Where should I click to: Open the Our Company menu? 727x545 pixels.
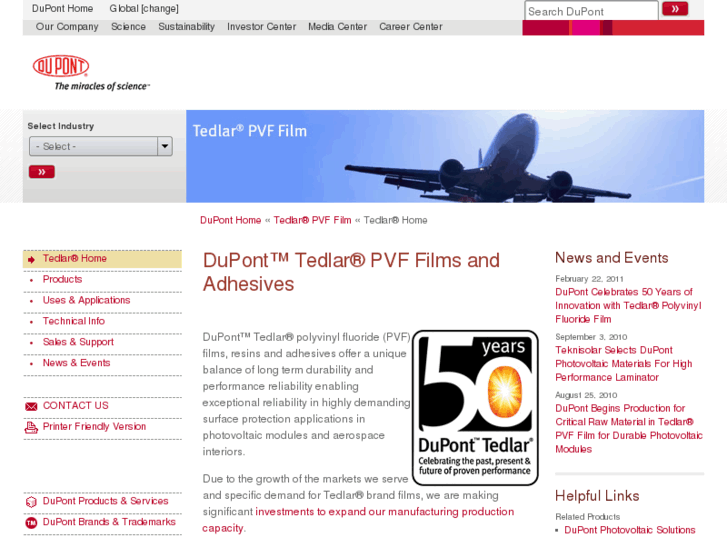coord(67,27)
